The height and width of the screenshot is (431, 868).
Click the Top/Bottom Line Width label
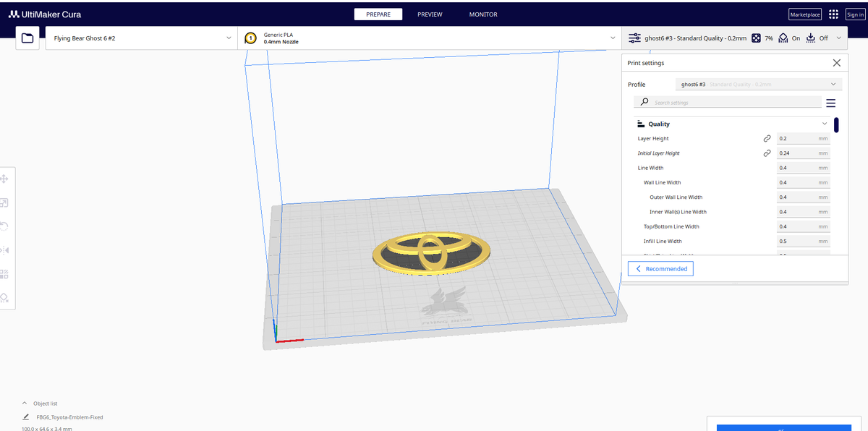[671, 226]
